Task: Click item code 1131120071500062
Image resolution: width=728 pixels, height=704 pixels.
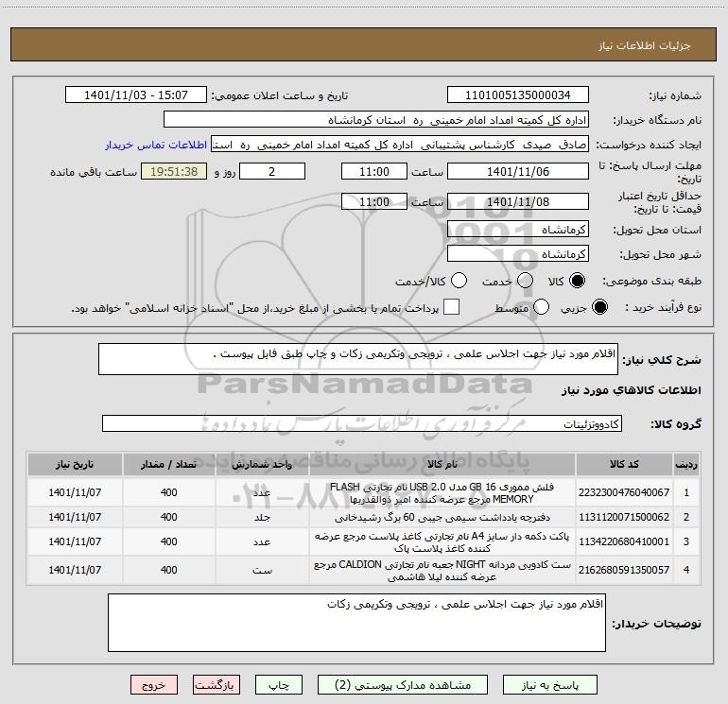Action: click(x=624, y=517)
